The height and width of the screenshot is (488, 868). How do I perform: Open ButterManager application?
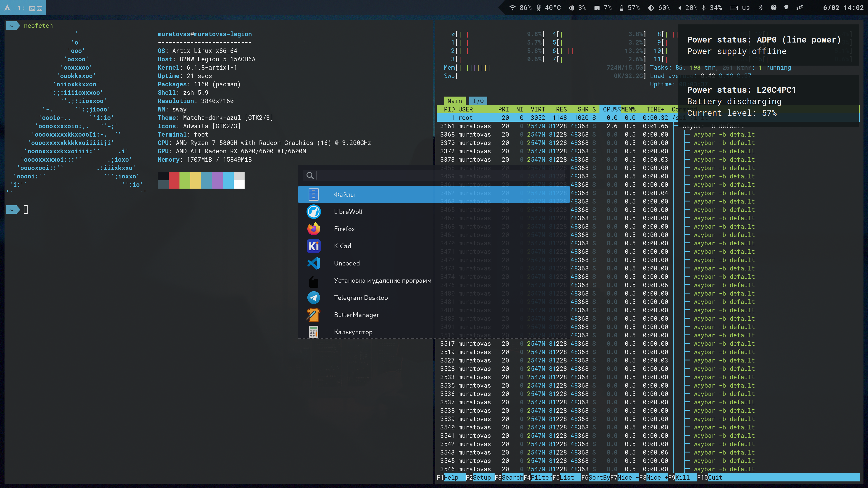point(356,315)
